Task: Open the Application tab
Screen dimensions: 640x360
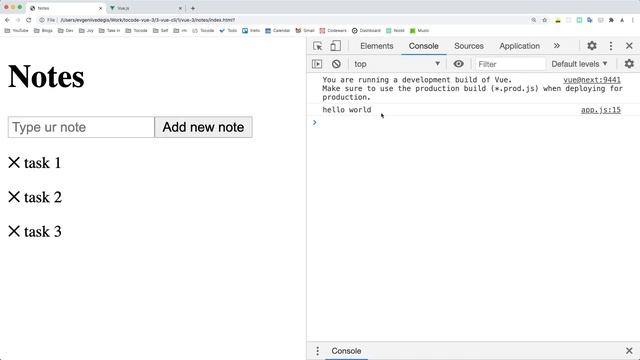Action: (519, 46)
